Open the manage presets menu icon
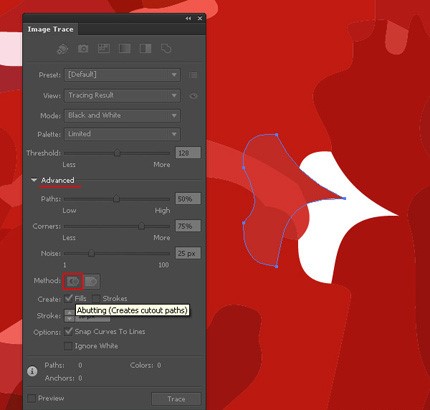The height and width of the screenshot is (410, 430). (x=193, y=75)
